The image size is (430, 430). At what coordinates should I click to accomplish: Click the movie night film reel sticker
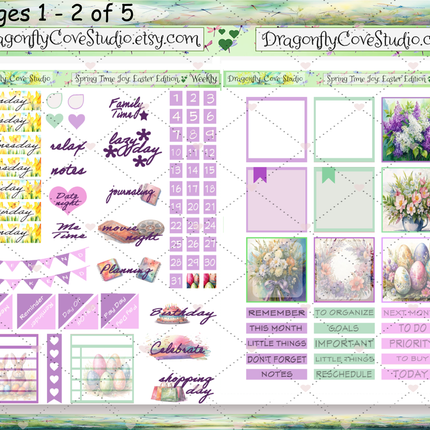tap(132, 232)
